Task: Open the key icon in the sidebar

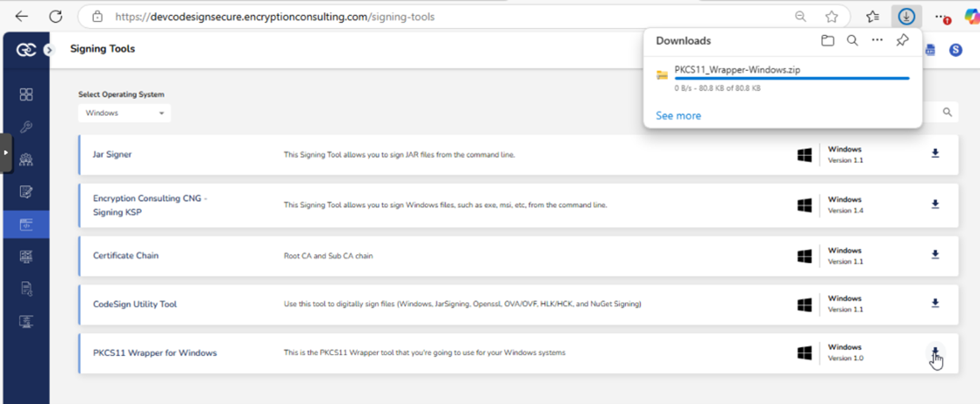Action: (26, 127)
